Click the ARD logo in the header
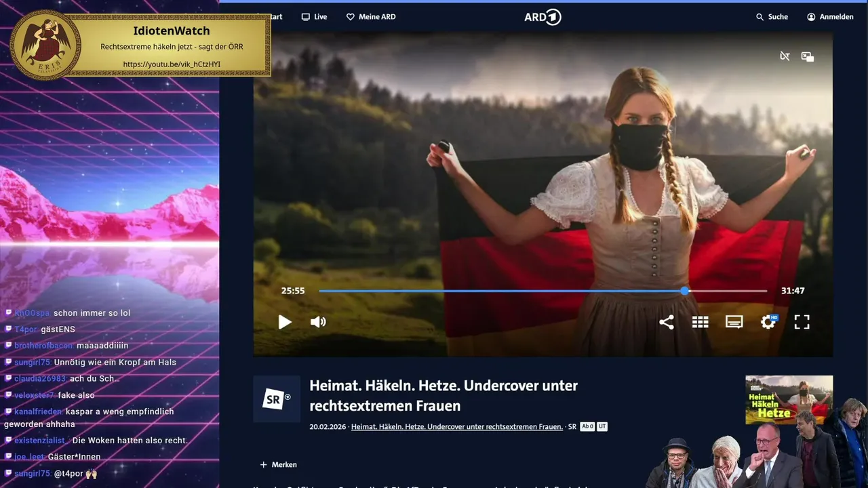Image resolution: width=868 pixels, height=488 pixels. (x=542, y=17)
